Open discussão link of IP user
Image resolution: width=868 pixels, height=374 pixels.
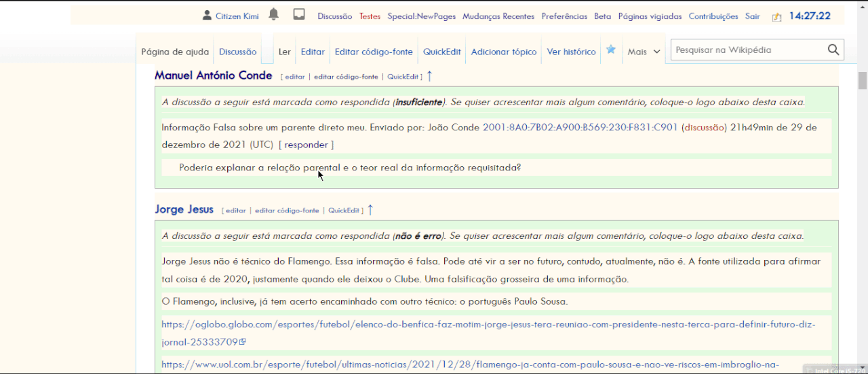(x=704, y=128)
